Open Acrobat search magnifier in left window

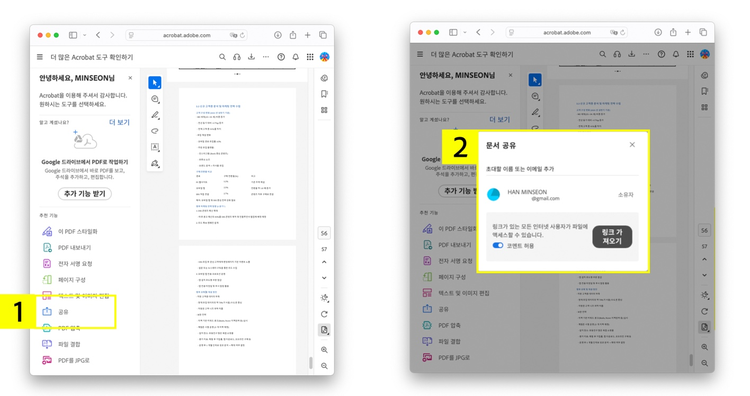[222, 57]
